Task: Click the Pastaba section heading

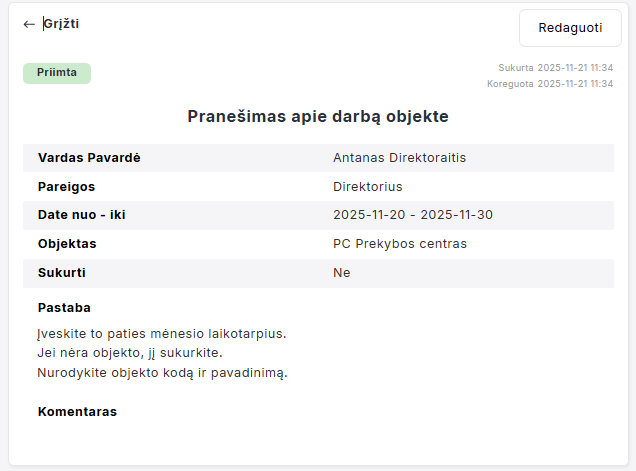Action: click(x=64, y=308)
